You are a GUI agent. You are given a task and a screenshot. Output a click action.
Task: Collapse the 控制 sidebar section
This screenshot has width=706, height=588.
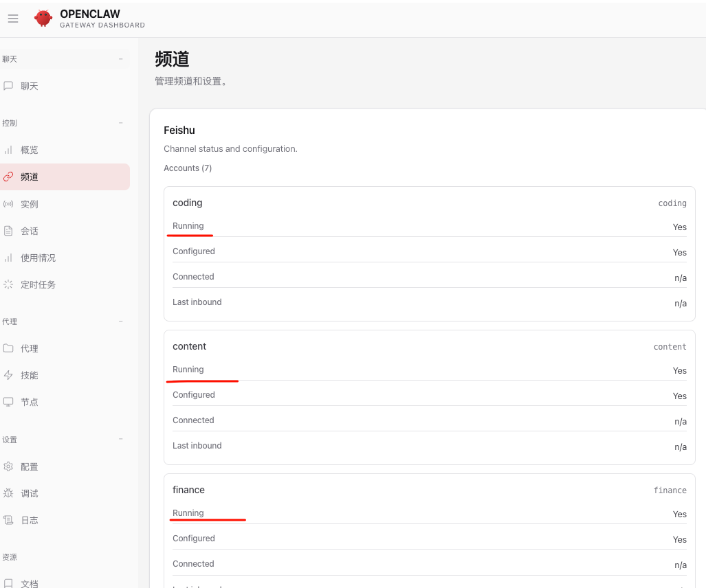click(121, 123)
